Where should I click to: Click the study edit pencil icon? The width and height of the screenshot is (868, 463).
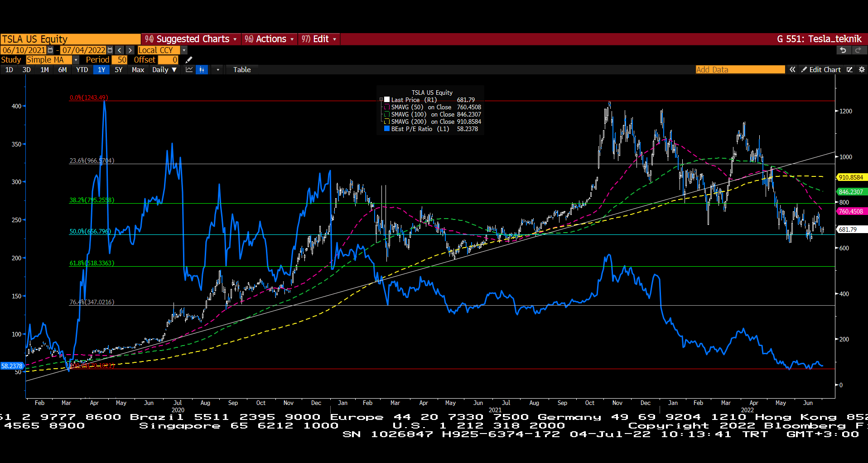click(x=189, y=60)
